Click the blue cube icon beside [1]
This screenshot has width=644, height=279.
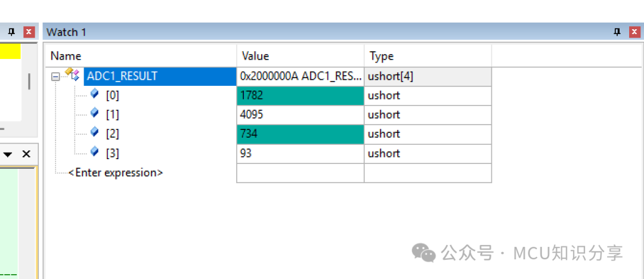pyautogui.click(x=95, y=113)
